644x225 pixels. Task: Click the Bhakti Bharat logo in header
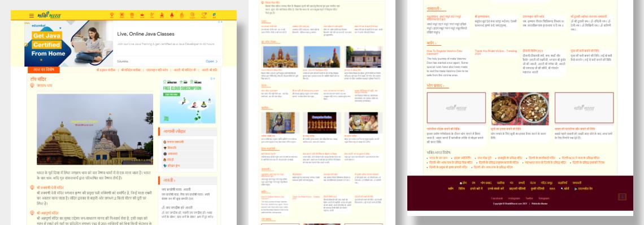(49, 16)
